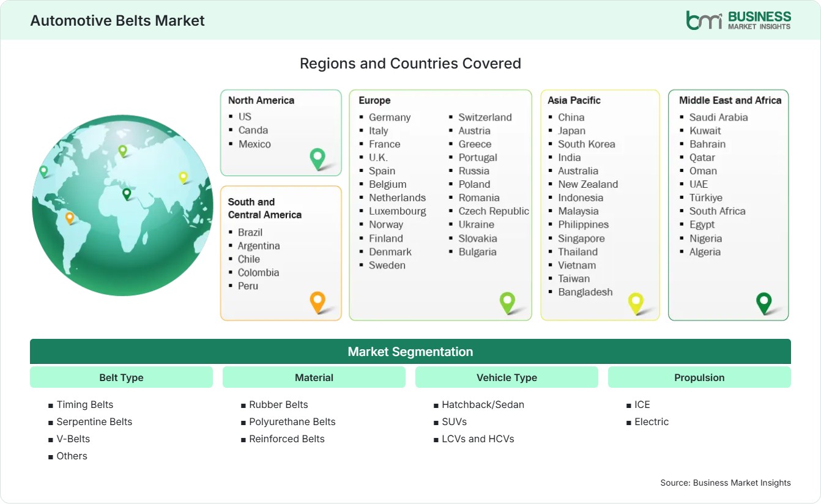Select the Belt Type segment header
Screen dimensions: 821x504
121,377
